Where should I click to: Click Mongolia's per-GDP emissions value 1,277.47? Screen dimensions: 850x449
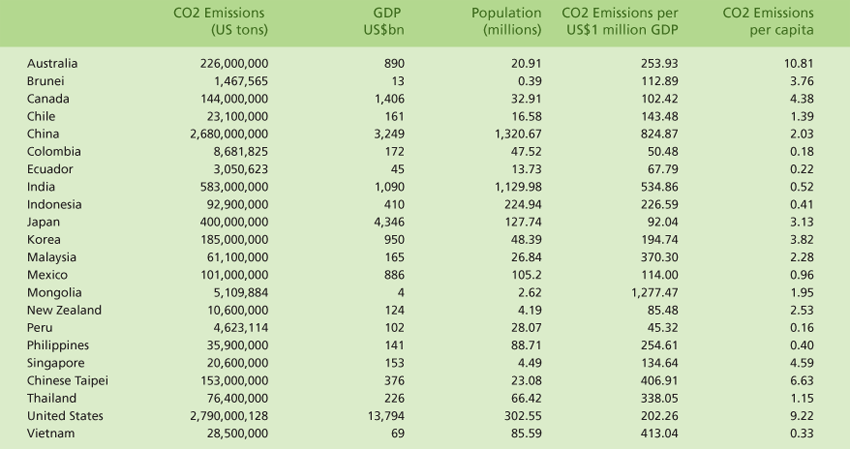pos(654,293)
